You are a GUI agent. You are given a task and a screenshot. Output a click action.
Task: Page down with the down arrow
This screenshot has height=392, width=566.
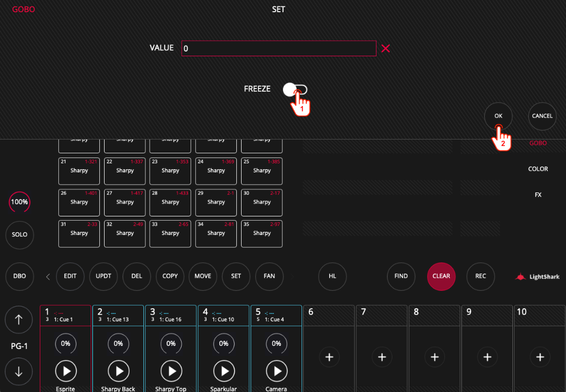[x=19, y=371]
